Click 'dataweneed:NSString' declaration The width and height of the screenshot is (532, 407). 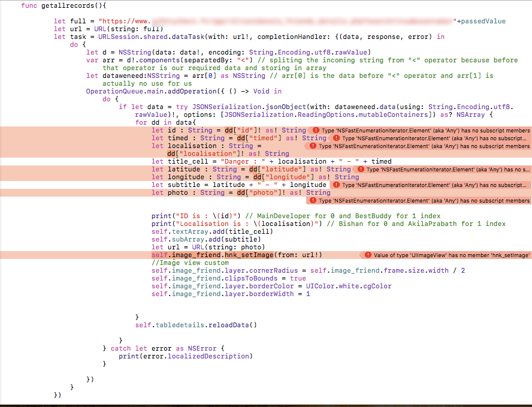coord(141,76)
